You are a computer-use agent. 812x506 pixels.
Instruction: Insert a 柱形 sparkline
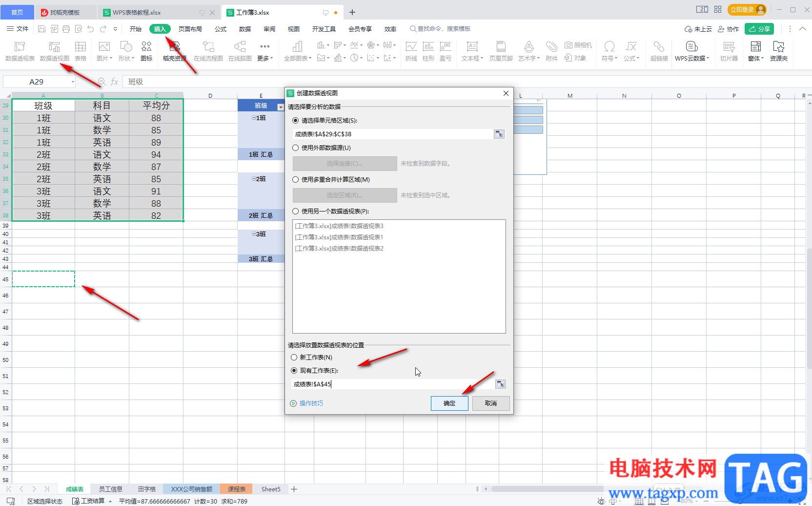[x=428, y=51]
